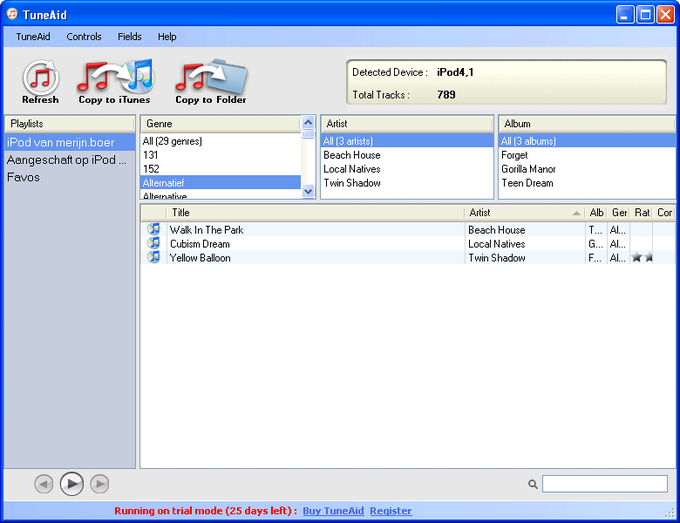Click the Artist filter panel header
Viewport: 680px width, 523px height.
[x=407, y=124]
